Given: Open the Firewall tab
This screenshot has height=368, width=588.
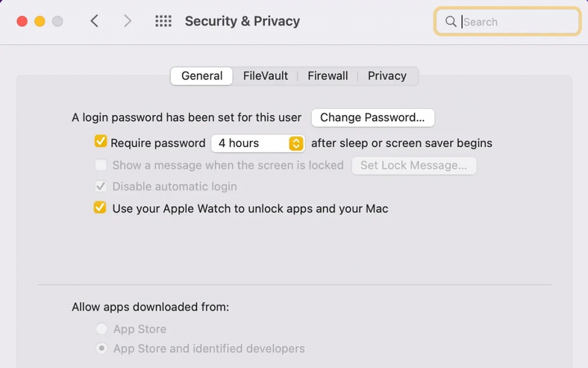Looking at the screenshot, I should [328, 76].
